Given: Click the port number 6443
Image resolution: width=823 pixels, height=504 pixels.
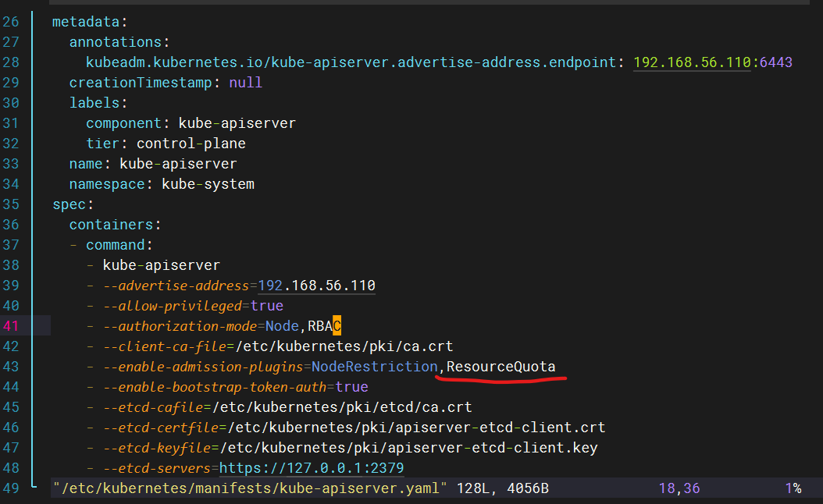Looking at the screenshot, I should [x=775, y=62].
